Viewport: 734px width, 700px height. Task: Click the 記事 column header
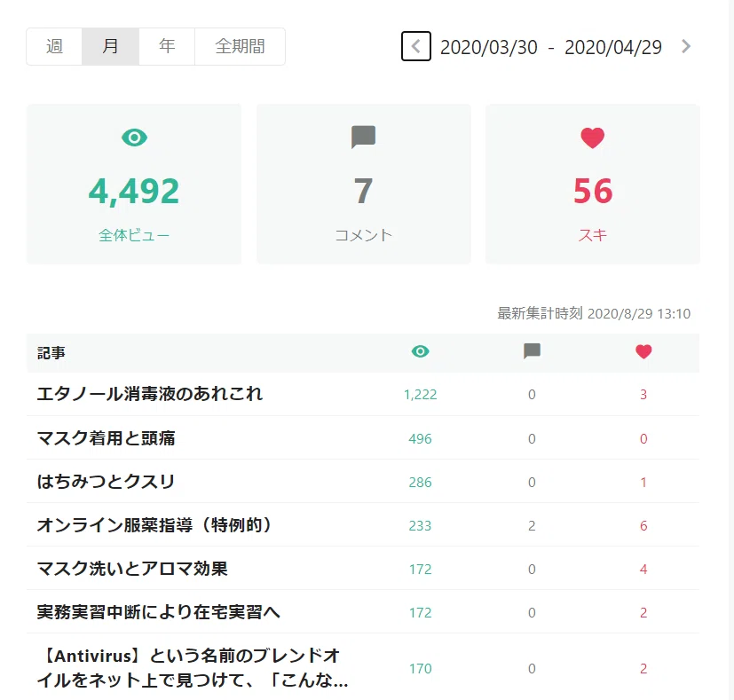(x=51, y=353)
